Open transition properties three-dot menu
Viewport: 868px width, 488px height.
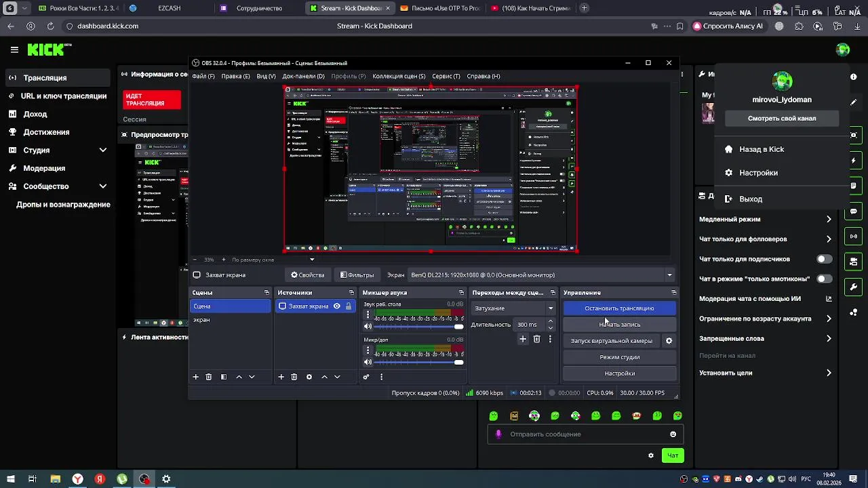coord(550,339)
